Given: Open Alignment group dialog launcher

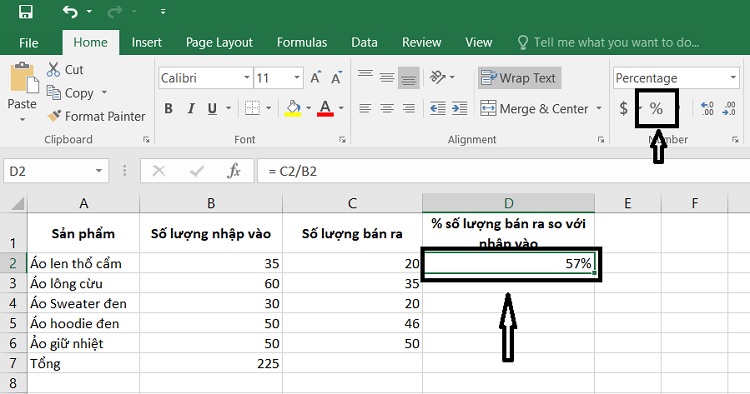Looking at the screenshot, I should (601, 140).
